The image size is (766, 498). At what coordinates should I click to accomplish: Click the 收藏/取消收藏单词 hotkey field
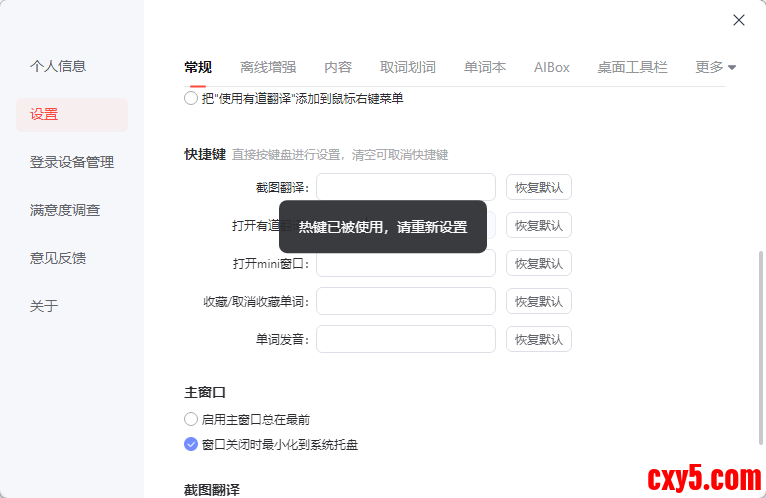[x=406, y=301]
